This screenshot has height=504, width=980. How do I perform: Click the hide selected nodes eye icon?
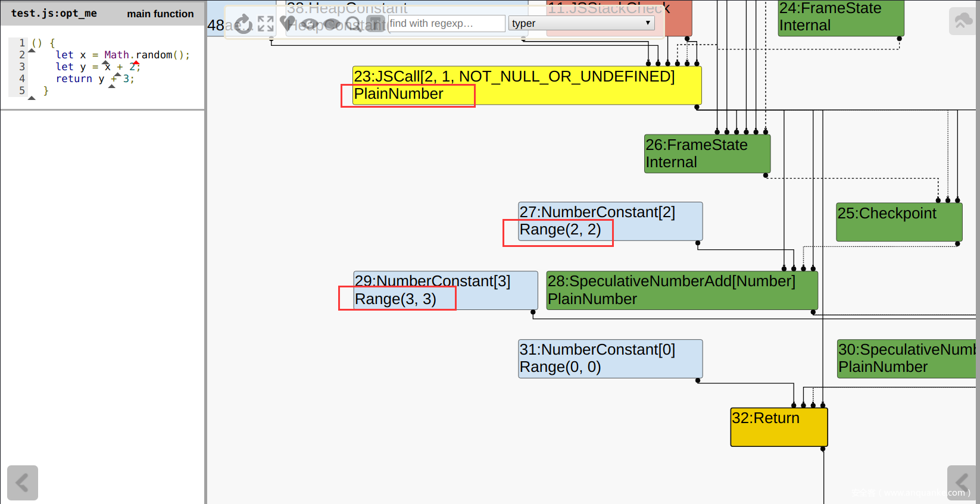pos(332,24)
